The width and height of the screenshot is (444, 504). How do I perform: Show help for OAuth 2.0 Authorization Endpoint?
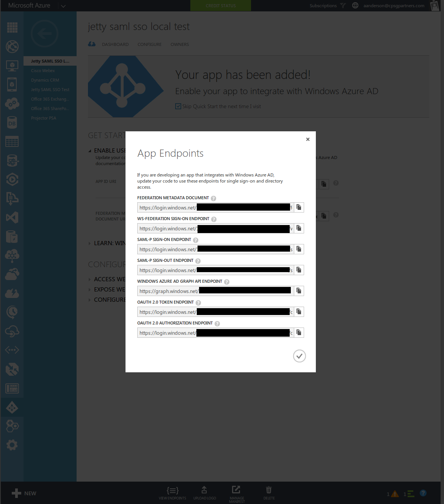coord(217,324)
